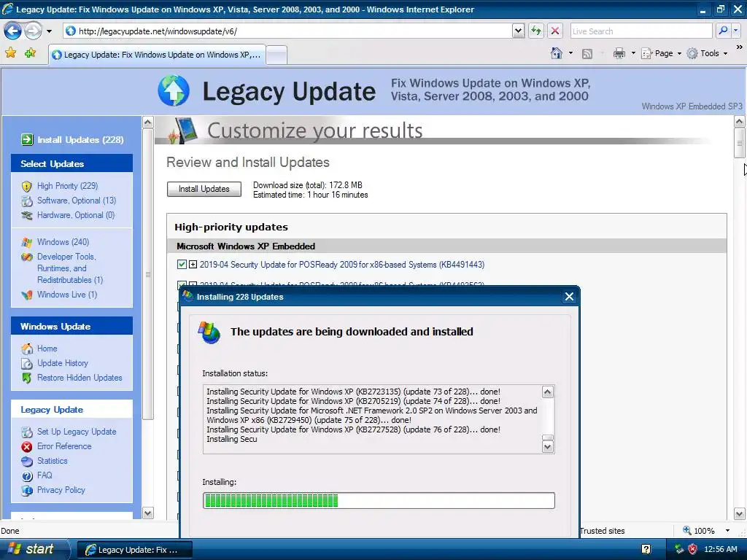747x560 pixels.
Task: Click sidebar scrollbar down arrow
Action: (x=147, y=513)
